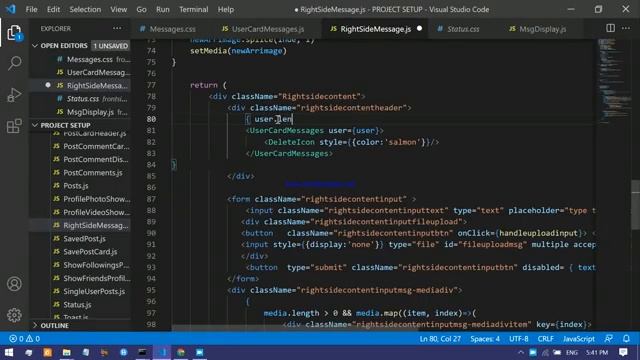Click the editor minimap overview
Screen dimensions: 640x360
[614, 82]
